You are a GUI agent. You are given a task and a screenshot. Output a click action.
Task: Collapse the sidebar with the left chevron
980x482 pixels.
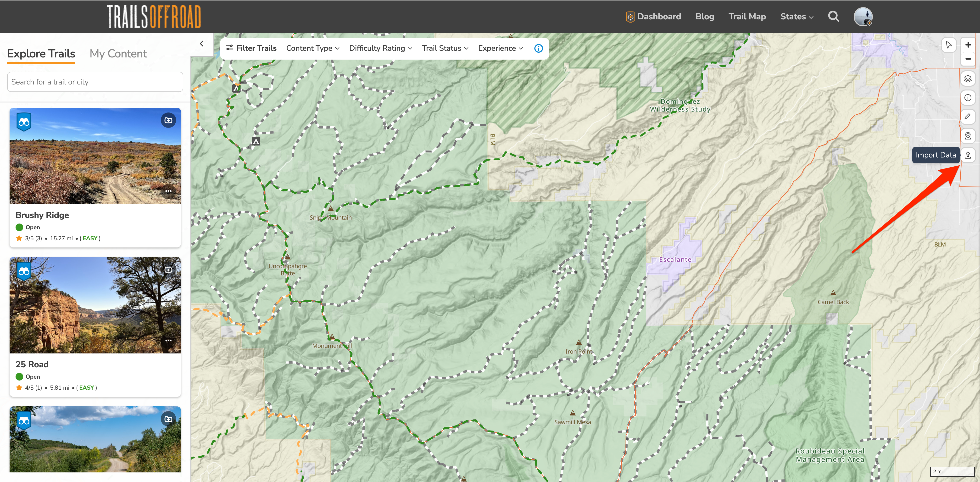202,44
